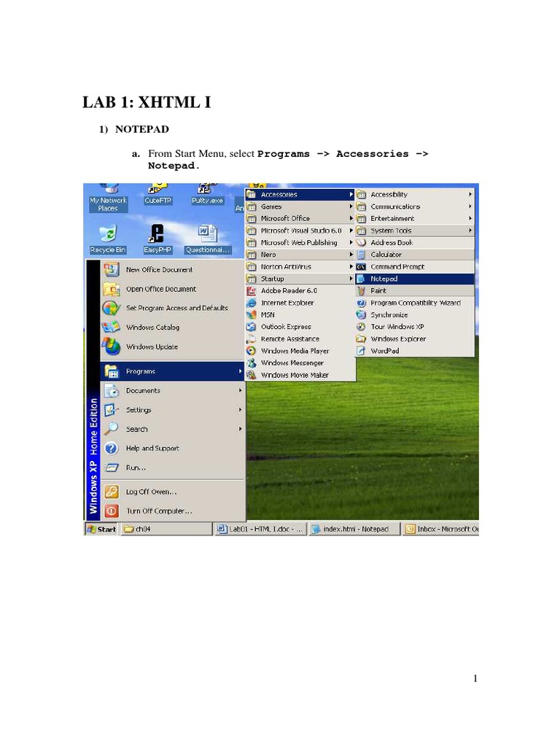Click the Paint icon in Accessories
Screen dimensions: 560x747
click(362, 290)
